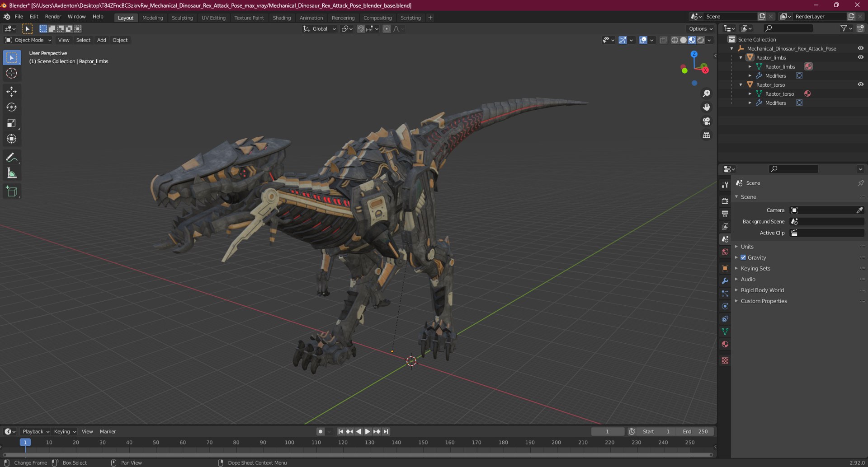Click the viewport zoom magnifier icon
868x467 pixels.
[706, 93]
